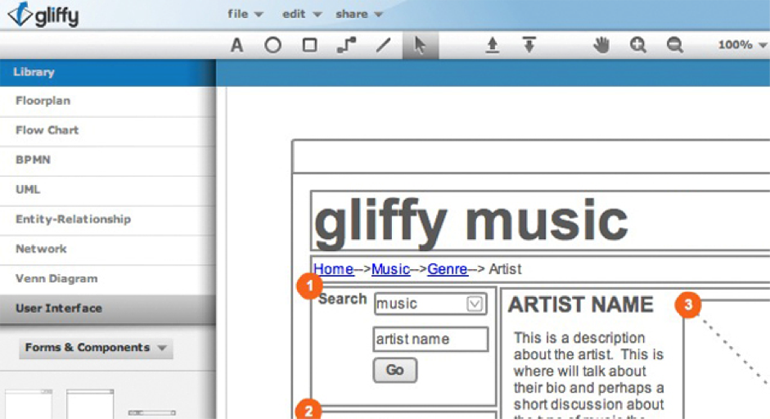Select the Pointer tool
The width and height of the screenshot is (770, 419).
pyautogui.click(x=420, y=45)
